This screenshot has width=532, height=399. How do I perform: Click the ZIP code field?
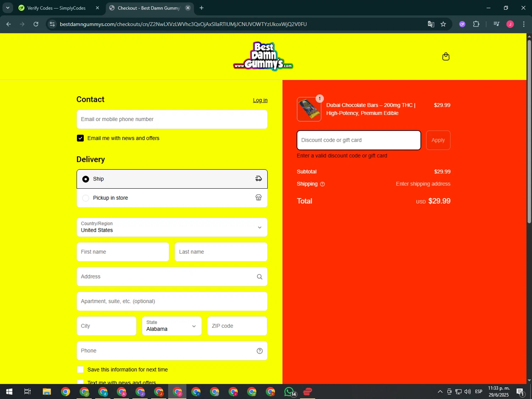(x=237, y=326)
